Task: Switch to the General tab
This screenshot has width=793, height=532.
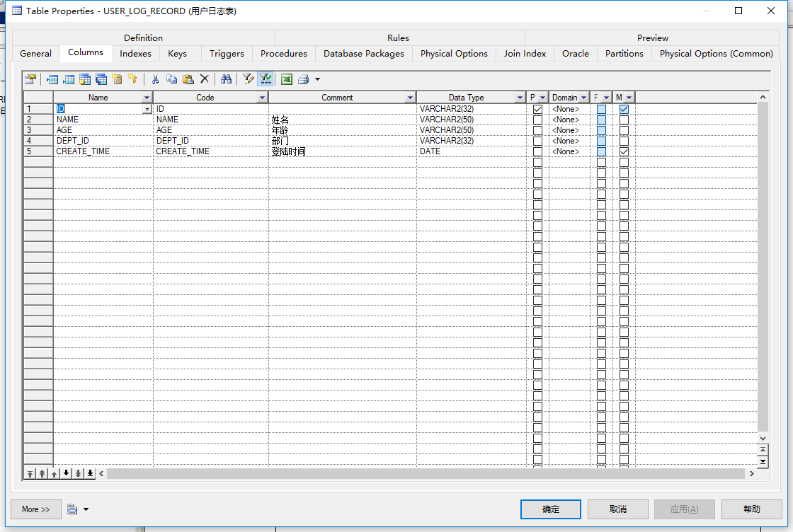Action: (35, 54)
